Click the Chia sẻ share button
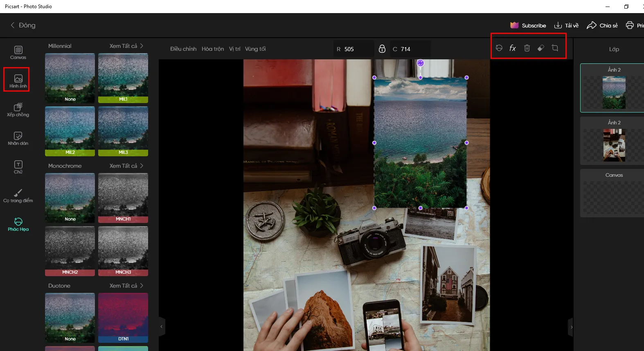This screenshot has height=351, width=644. [602, 25]
